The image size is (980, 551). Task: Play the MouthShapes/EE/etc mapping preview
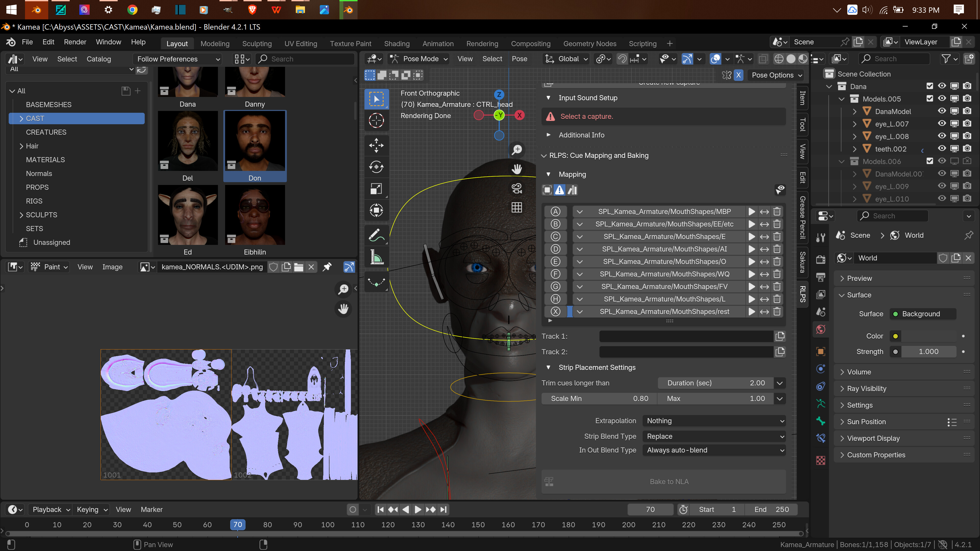752,224
